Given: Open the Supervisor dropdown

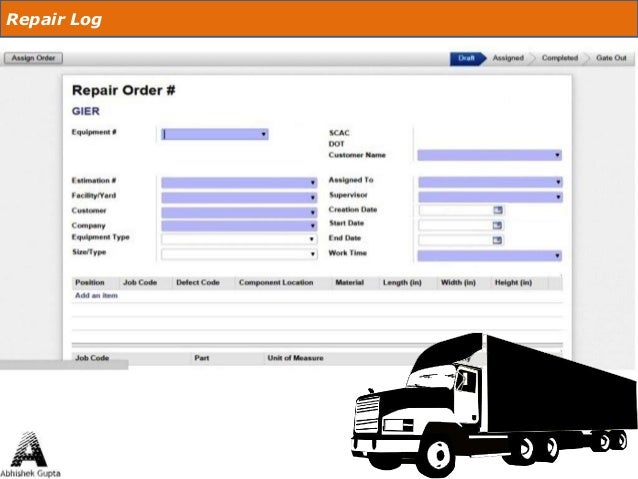Looking at the screenshot, I should click(490, 197).
